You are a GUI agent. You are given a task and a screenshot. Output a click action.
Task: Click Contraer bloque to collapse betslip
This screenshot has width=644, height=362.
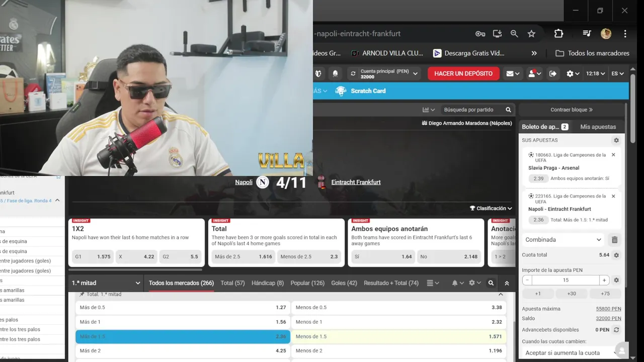[x=572, y=110]
